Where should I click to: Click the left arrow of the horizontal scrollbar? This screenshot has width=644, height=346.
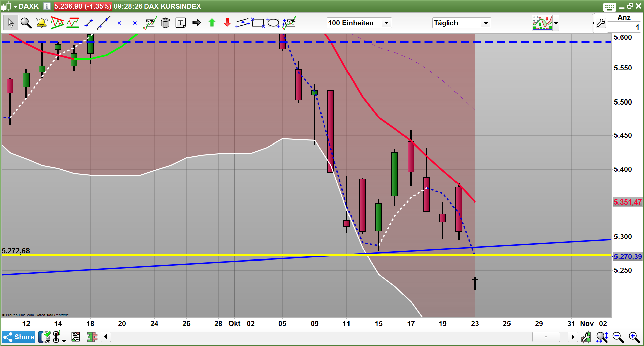point(106,337)
